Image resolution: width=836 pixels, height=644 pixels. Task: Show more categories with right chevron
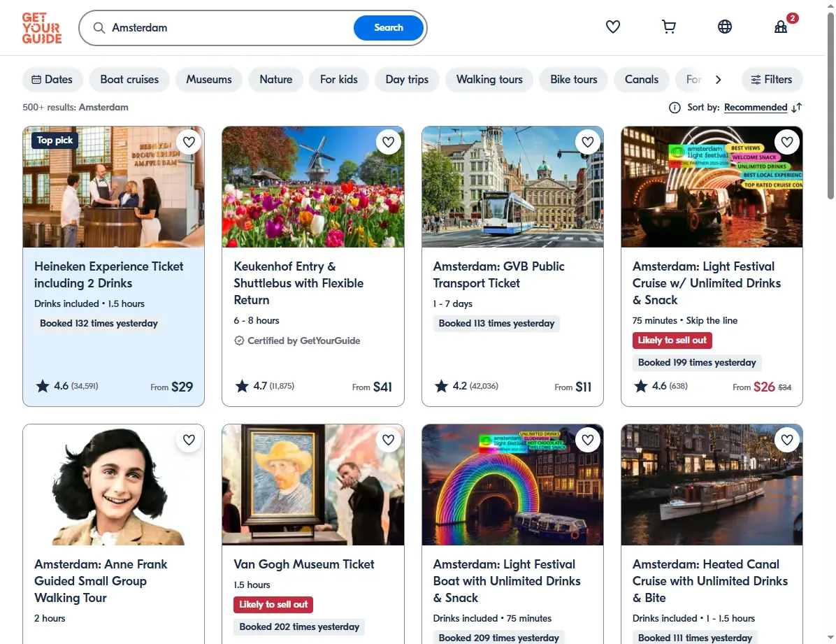click(x=718, y=80)
